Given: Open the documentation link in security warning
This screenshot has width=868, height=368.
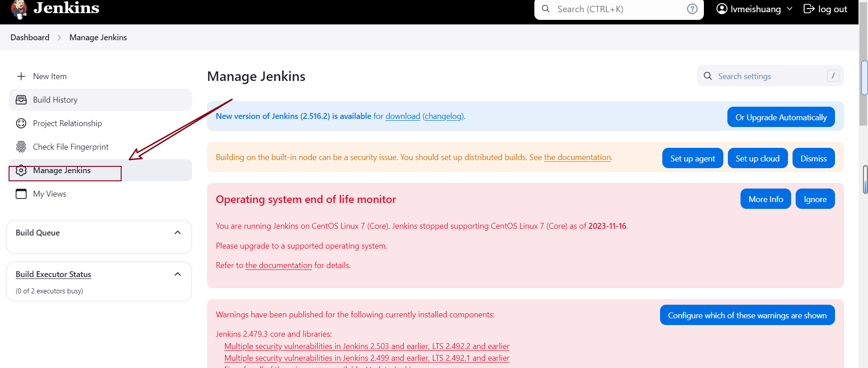Looking at the screenshot, I should pyautogui.click(x=577, y=157).
